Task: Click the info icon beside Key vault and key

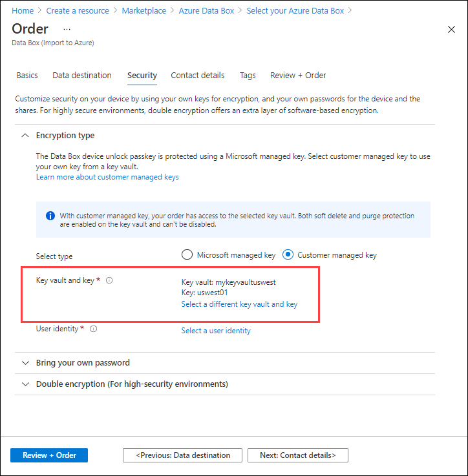Action: pyautogui.click(x=109, y=281)
